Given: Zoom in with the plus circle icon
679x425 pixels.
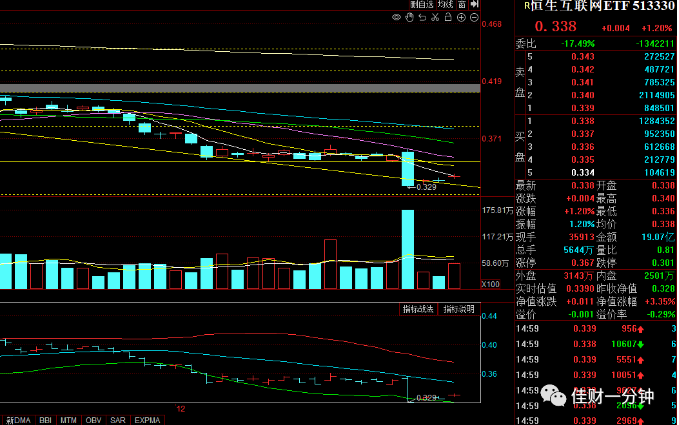Looking at the screenshot, I should (x=461, y=18).
